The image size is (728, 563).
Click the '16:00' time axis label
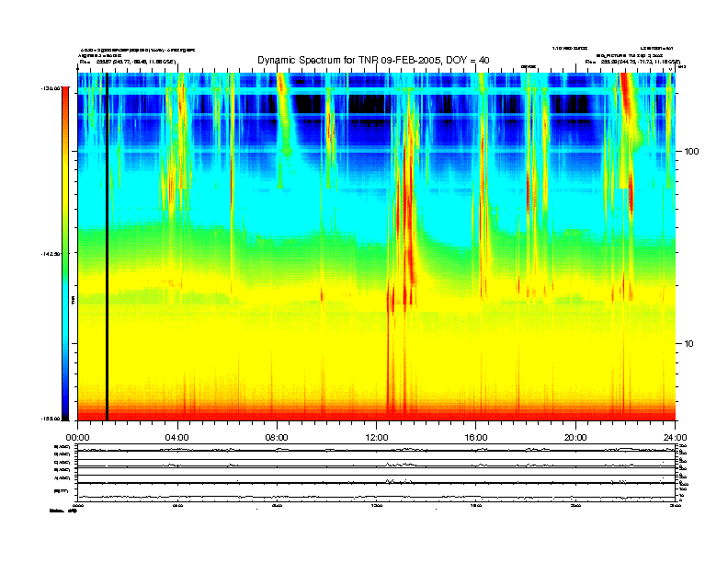pyautogui.click(x=476, y=438)
